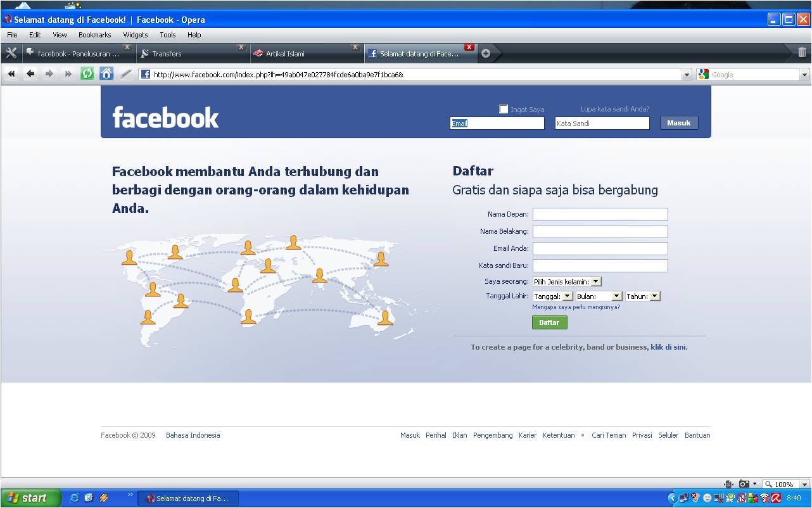The image size is (812, 508).
Task: Click the Rewind double-arrow navigation icon
Action: [x=11, y=74]
